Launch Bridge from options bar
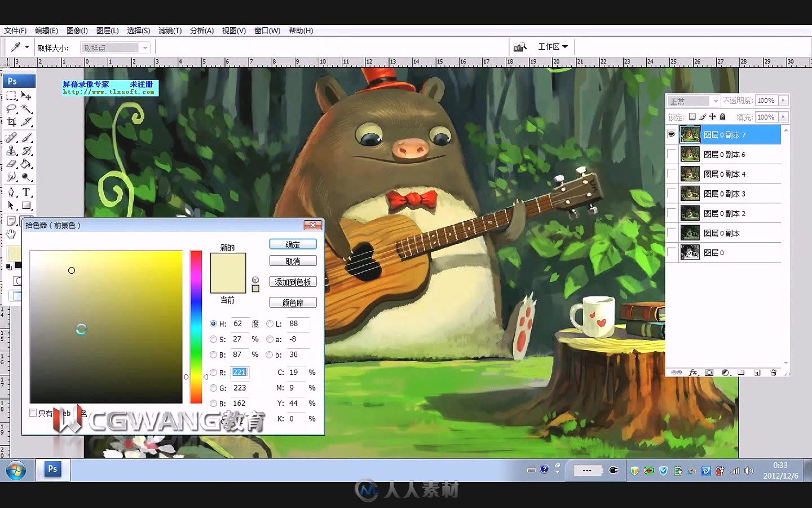This screenshot has width=812, height=508. (520, 47)
